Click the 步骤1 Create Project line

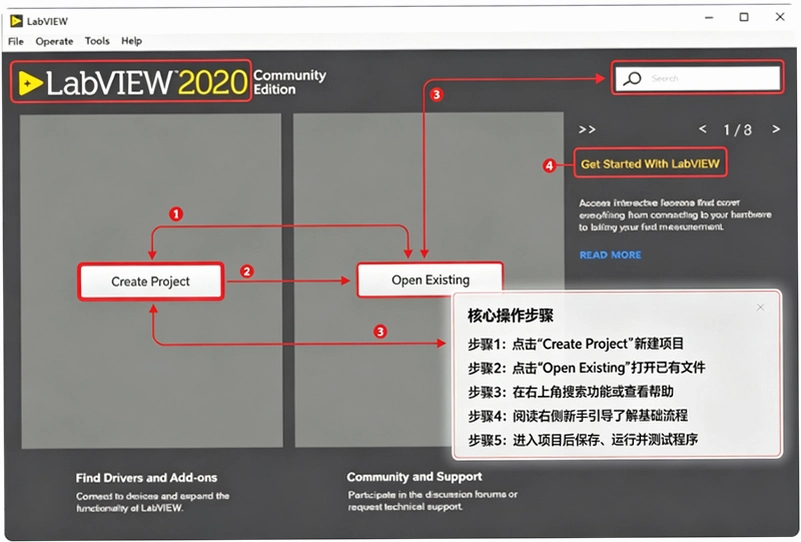(576, 344)
